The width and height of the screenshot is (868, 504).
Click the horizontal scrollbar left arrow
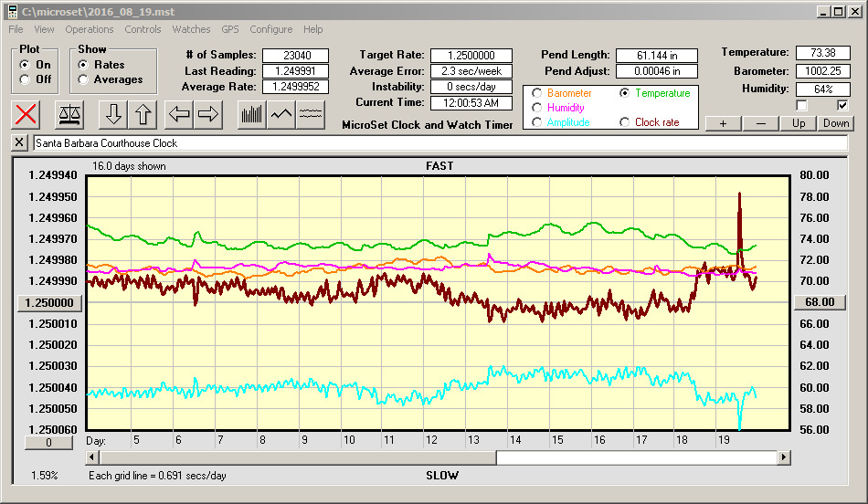coord(92,457)
